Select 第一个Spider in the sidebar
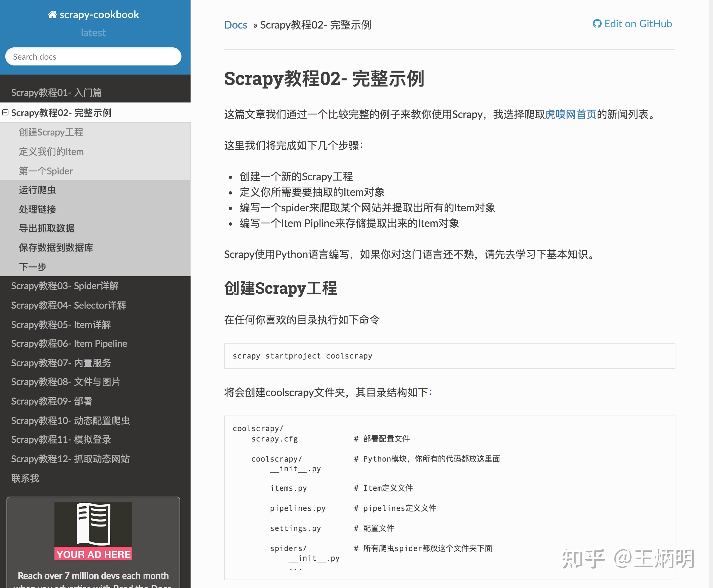This screenshot has height=588, width=713. pyautogui.click(x=46, y=171)
